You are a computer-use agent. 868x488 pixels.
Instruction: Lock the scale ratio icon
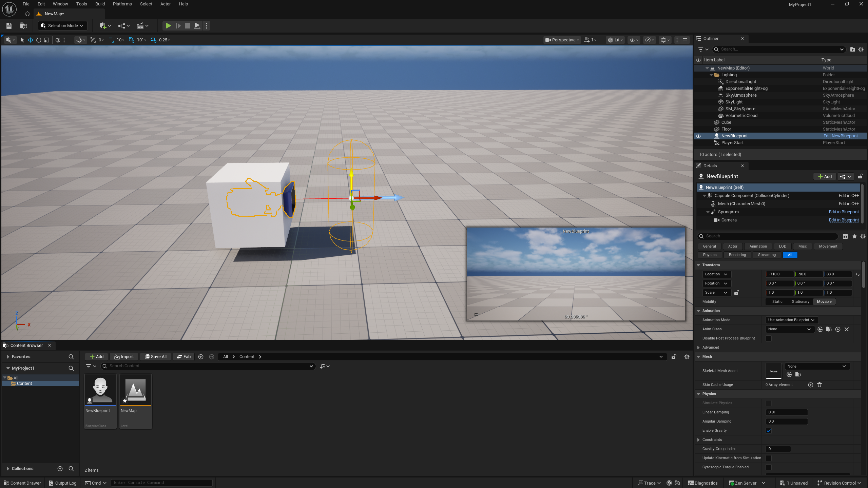pyautogui.click(x=737, y=292)
